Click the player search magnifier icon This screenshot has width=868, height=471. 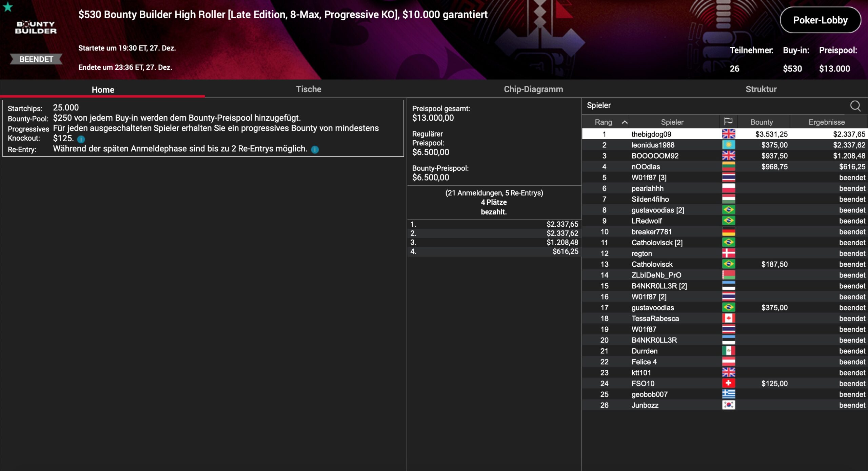[x=855, y=106]
